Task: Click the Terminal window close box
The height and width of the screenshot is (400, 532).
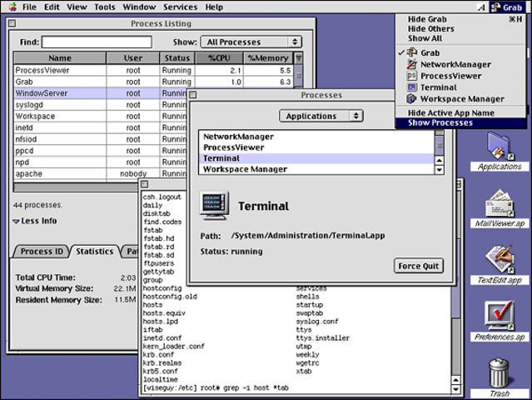Action: [145, 184]
